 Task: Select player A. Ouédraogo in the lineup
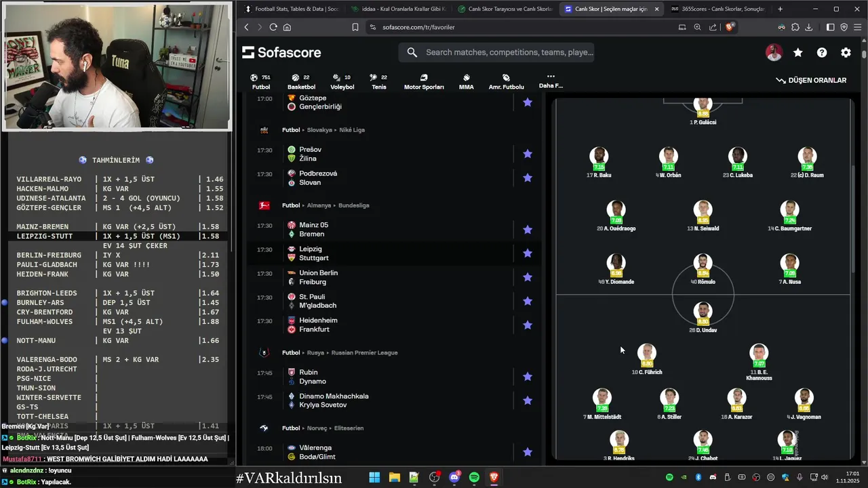click(x=616, y=216)
